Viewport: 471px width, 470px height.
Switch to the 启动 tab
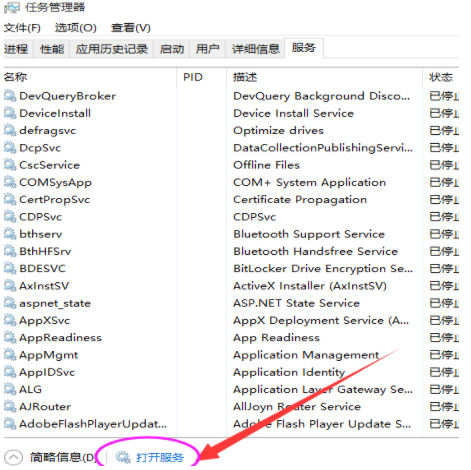(x=172, y=49)
